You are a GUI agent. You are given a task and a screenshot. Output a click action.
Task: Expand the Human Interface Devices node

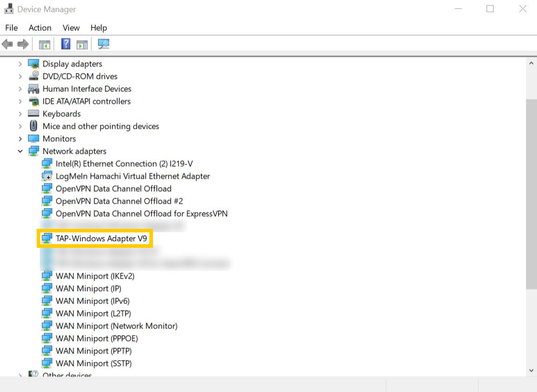20,89
